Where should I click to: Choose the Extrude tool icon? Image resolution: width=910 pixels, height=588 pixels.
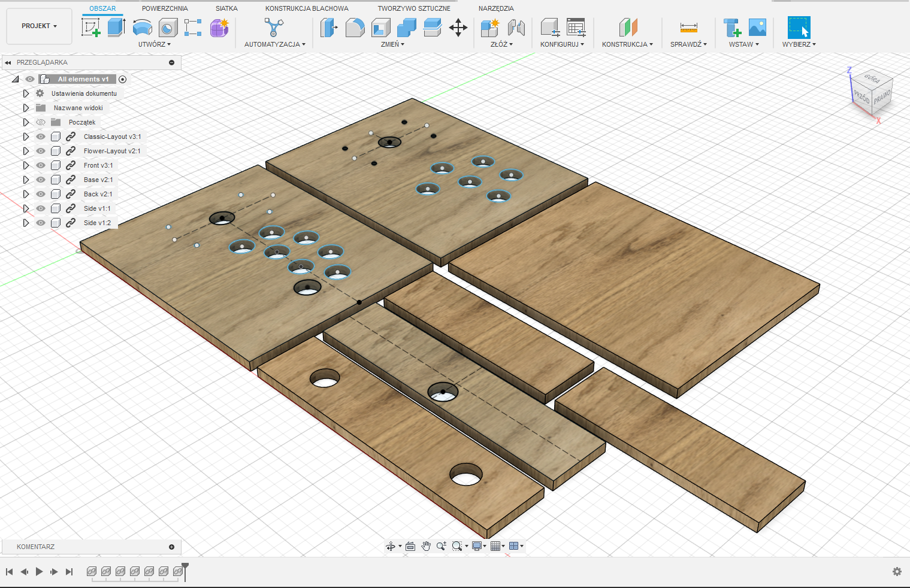coord(116,27)
